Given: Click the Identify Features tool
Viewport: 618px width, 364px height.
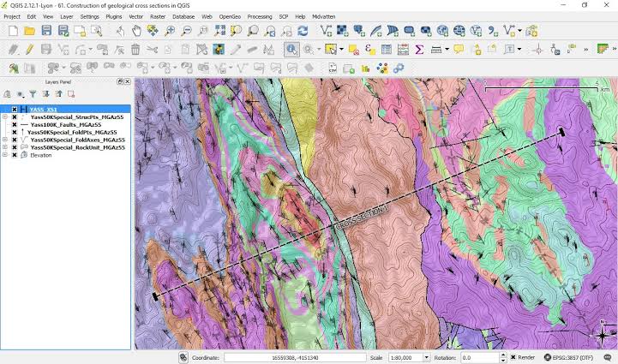Looking at the screenshot, I should click(291, 50).
